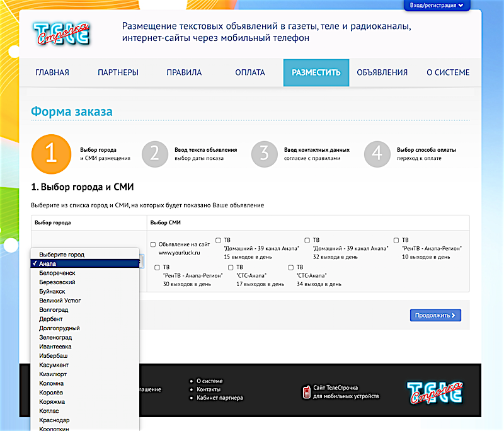Pick Коломна in city dropdown
The image size is (504, 431).
85,384
